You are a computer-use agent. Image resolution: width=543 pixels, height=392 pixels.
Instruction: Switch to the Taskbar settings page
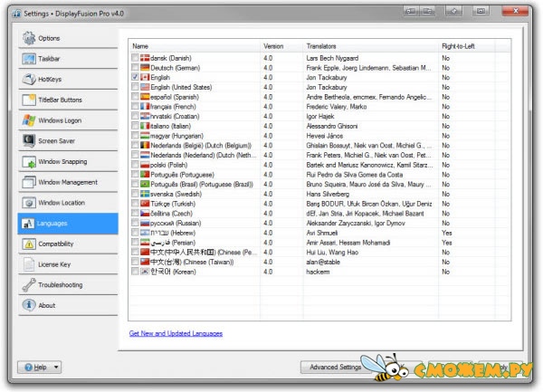[68, 59]
